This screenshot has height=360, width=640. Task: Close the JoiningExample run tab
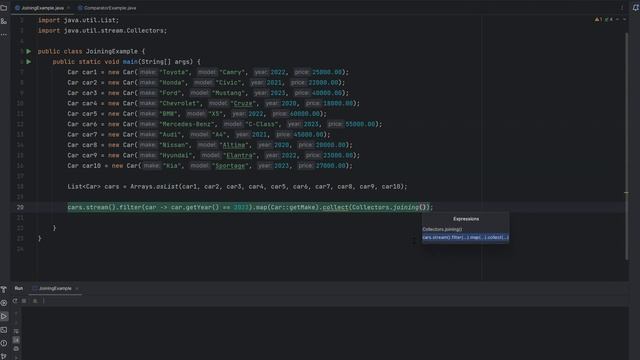(77, 289)
